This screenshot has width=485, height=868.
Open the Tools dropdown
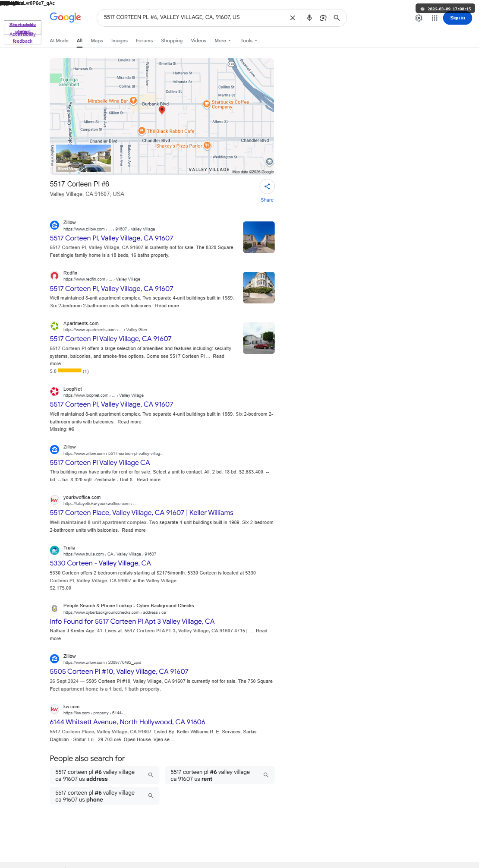coord(249,41)
